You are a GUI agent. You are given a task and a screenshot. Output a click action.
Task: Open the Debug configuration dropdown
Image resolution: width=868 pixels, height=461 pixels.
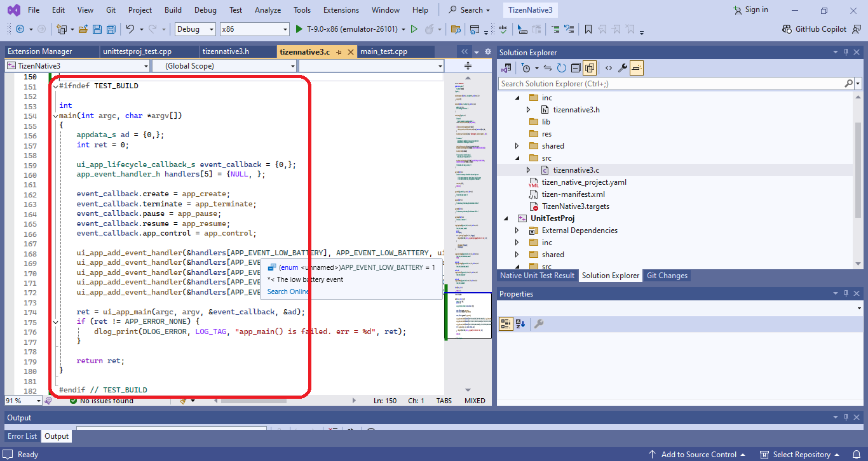[x=195, y=29]
